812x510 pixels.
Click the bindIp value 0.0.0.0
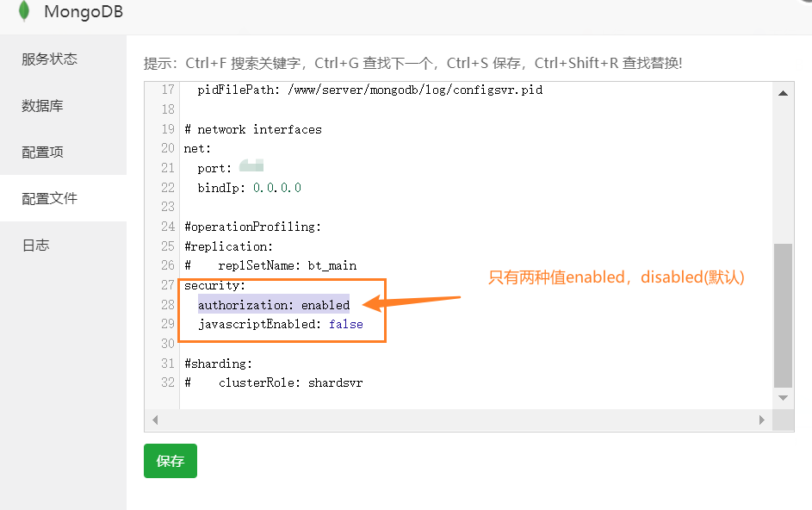(277, 188)
